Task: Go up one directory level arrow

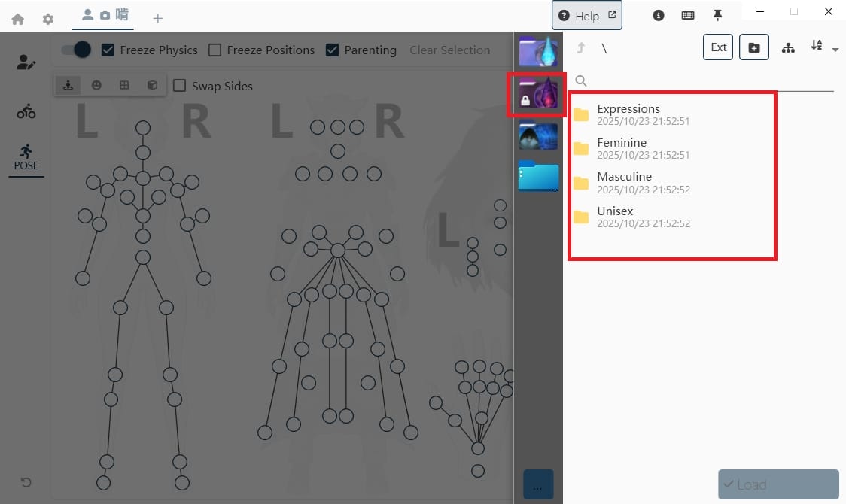Action: tap(581, 48)
